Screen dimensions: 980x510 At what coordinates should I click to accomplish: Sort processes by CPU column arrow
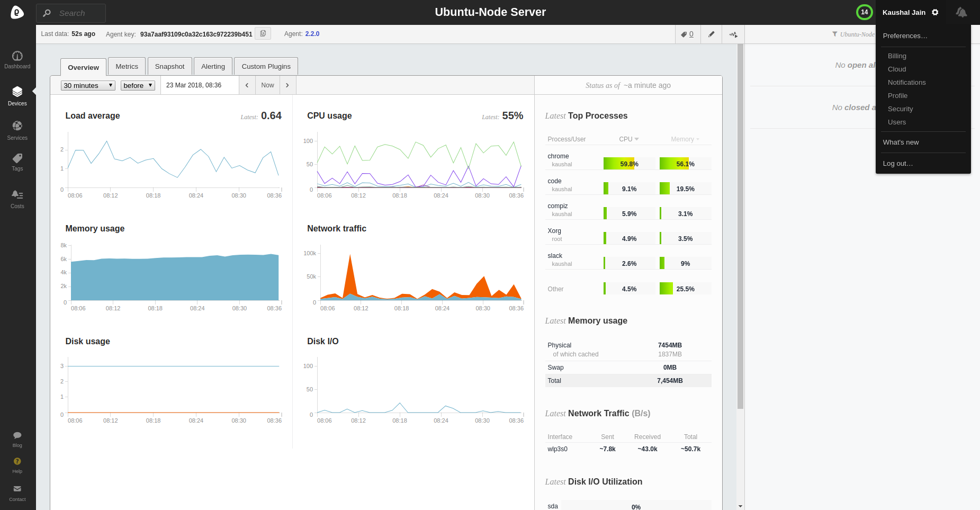[636, 139]
